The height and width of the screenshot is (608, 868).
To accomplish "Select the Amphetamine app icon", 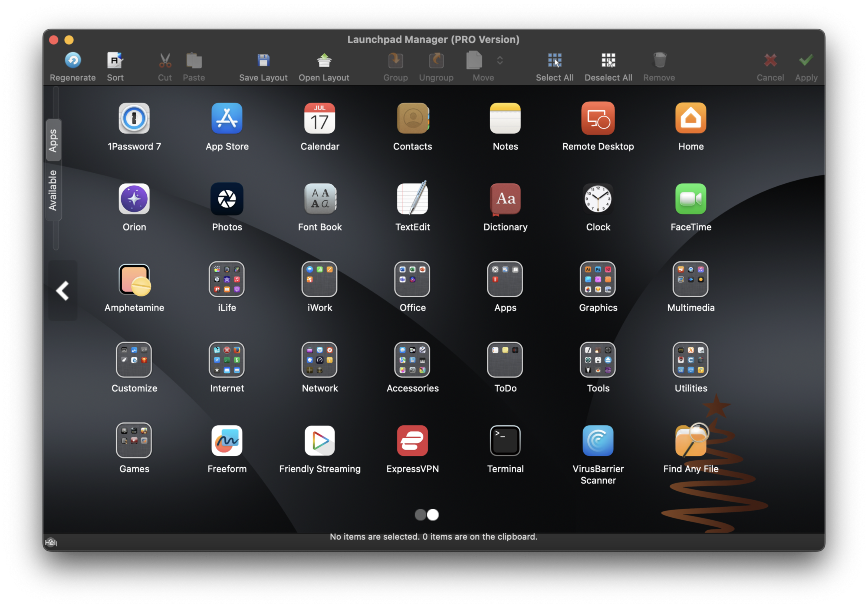I will pyautogui.click(x=134, y=280).
